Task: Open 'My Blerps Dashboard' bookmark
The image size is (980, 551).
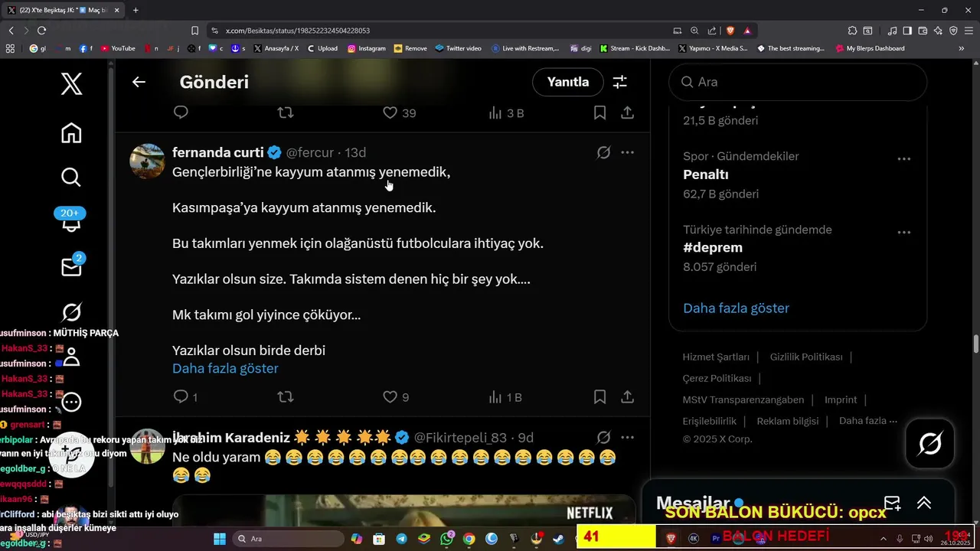Action: click(x=870, y=48)
